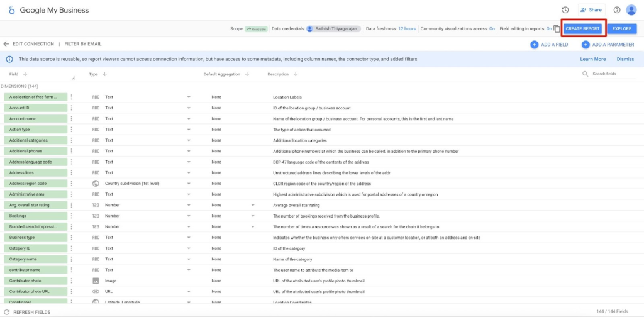The width and height of the screenshot is (644, 317).
Task: Sort by the Field column arrow
Action: 25,74
